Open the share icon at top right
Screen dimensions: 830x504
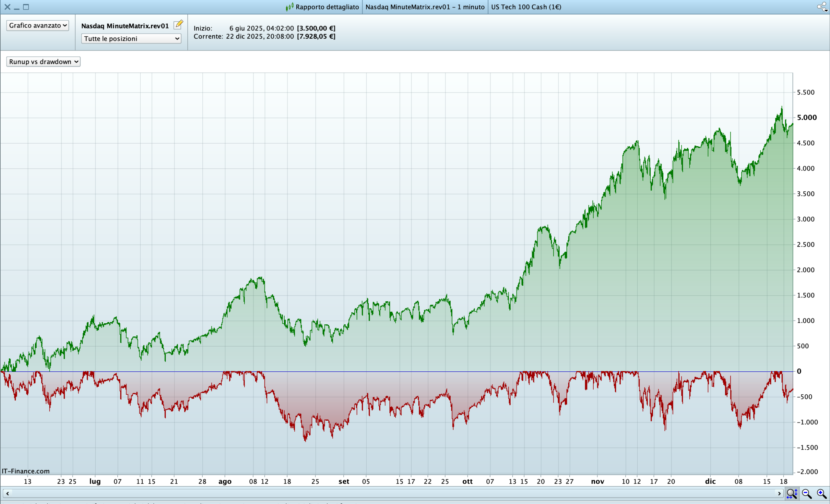(x=822, y=7)
